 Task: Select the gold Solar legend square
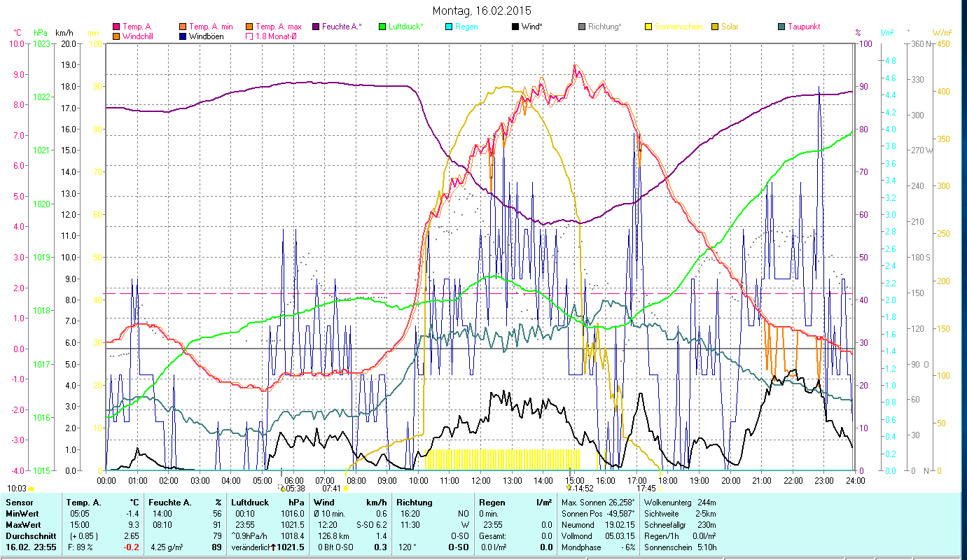(x=714, y=27)
